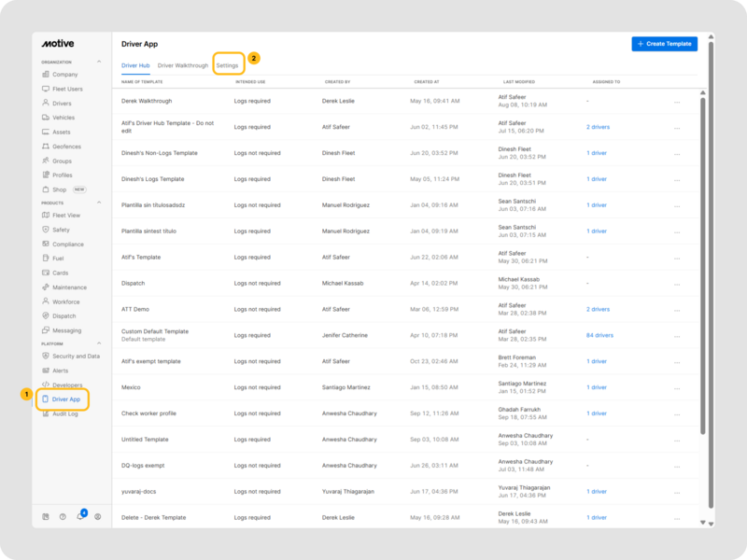Open the help question mark icon

pos(63,516)
